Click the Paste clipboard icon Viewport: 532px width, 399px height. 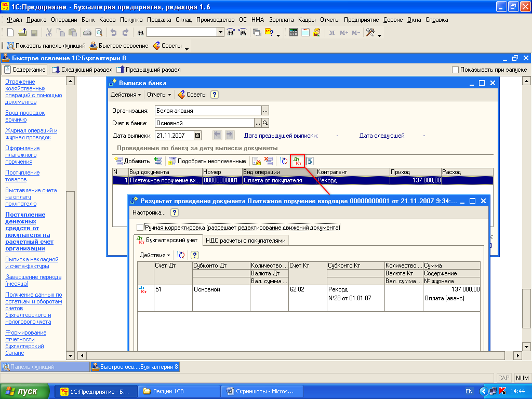[73, 33]
